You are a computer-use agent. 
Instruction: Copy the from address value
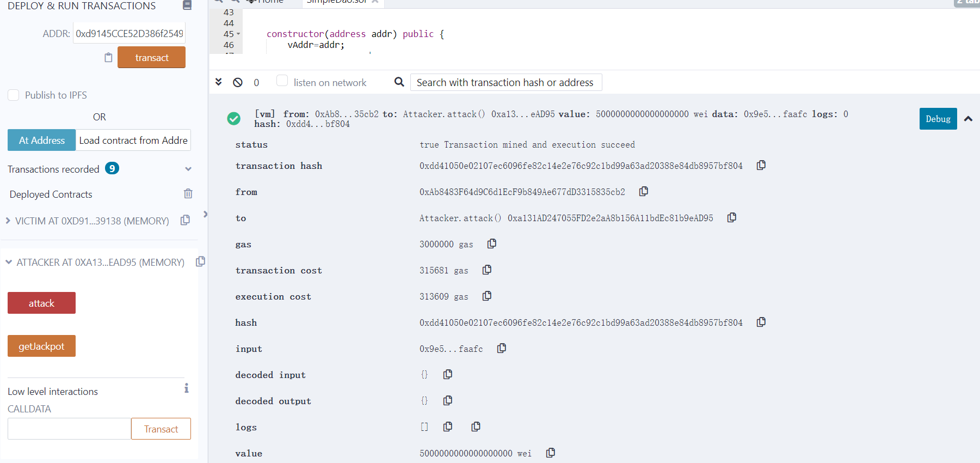(643, 191)
